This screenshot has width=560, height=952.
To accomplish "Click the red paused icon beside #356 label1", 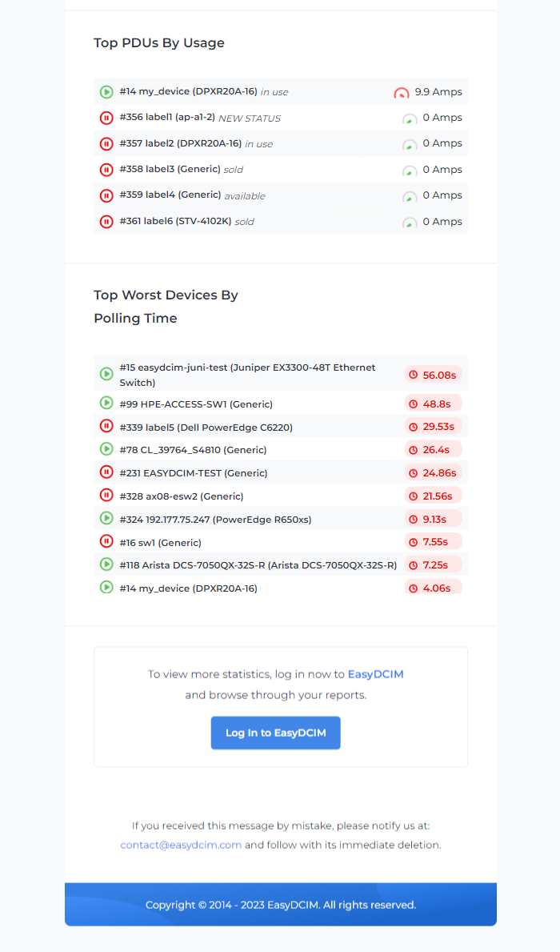I will pyautogui.click(x=106, y=118).
